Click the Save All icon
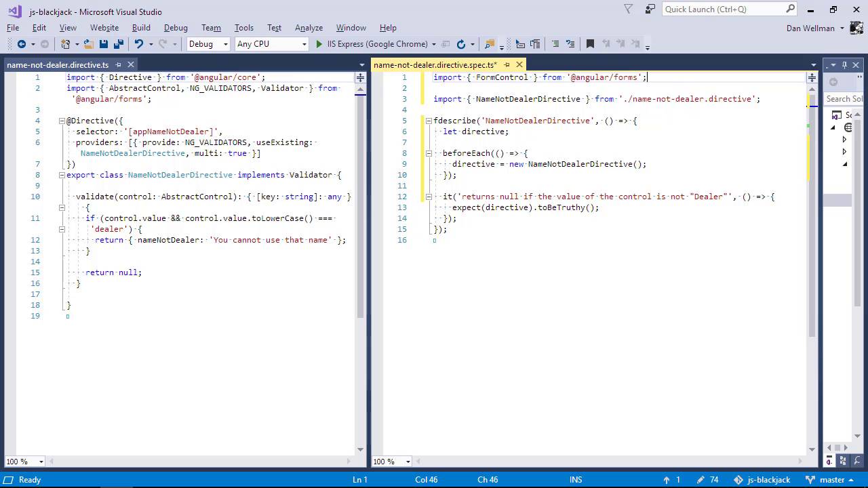 point(119,44)
